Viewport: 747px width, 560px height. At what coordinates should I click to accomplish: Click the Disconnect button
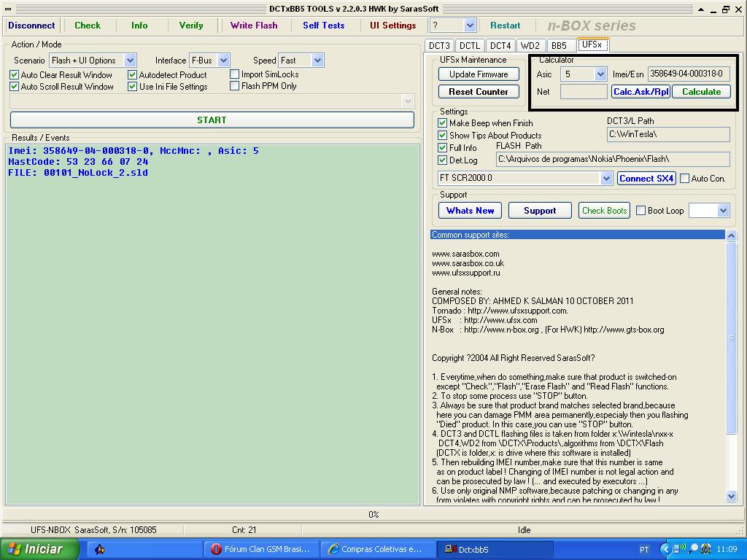(x=31, y=26)
